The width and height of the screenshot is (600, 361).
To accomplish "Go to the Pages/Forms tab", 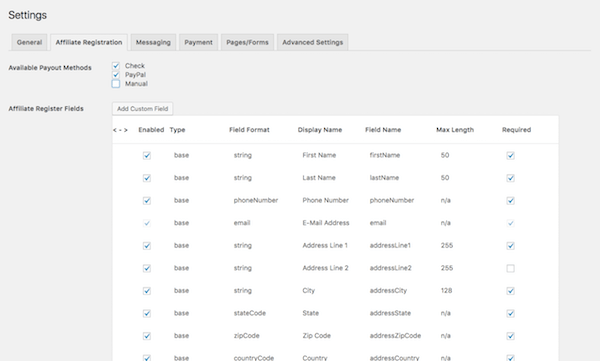I will (247, 42).
